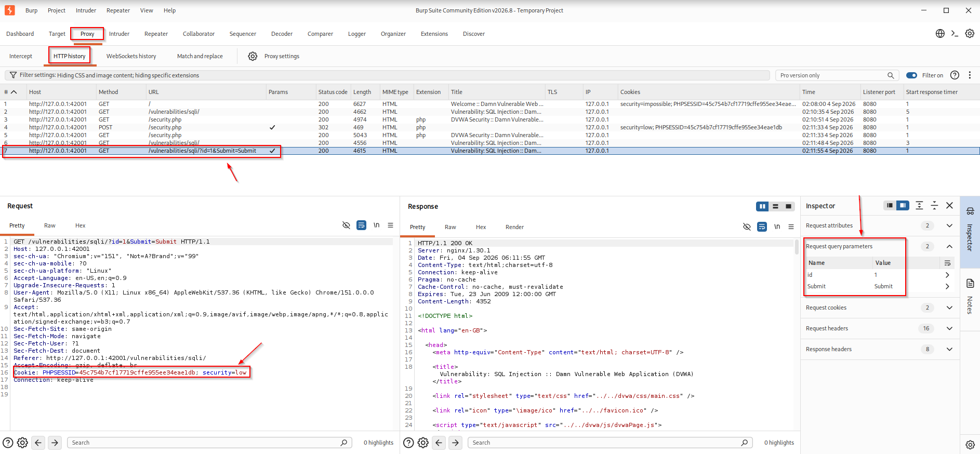Toggle hidden characters eye in Request panel

[x=346, y=225]
